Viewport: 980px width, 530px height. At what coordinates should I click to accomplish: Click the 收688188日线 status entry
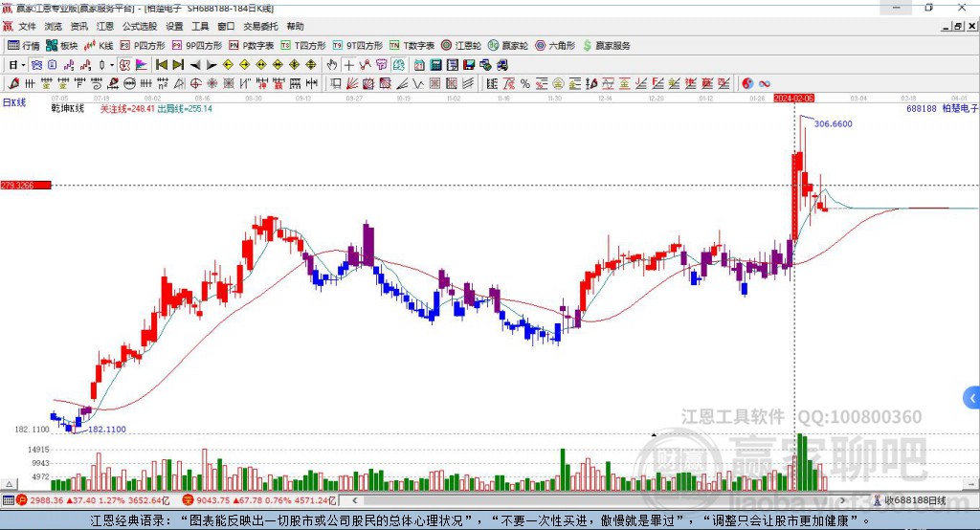909,500
